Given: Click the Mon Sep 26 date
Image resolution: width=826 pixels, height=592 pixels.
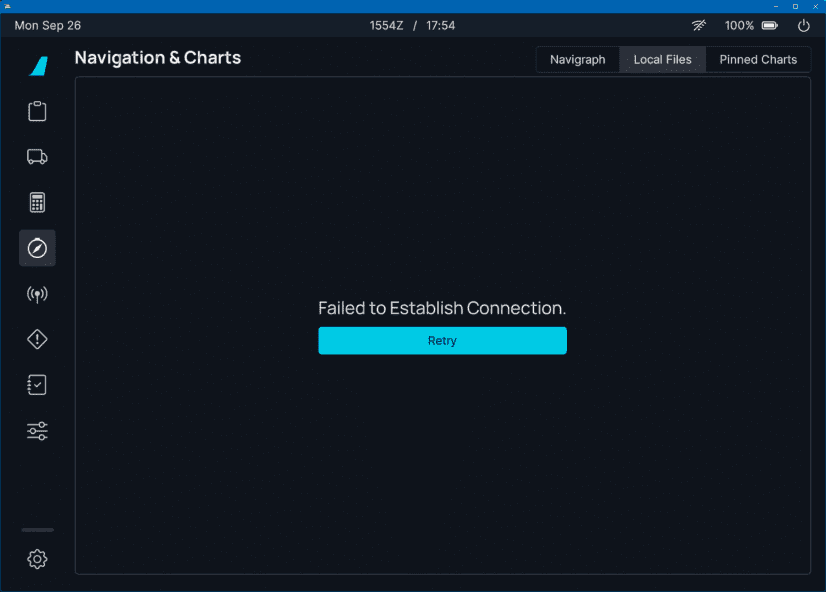Looking at the screenshot, I should [47, 25].
